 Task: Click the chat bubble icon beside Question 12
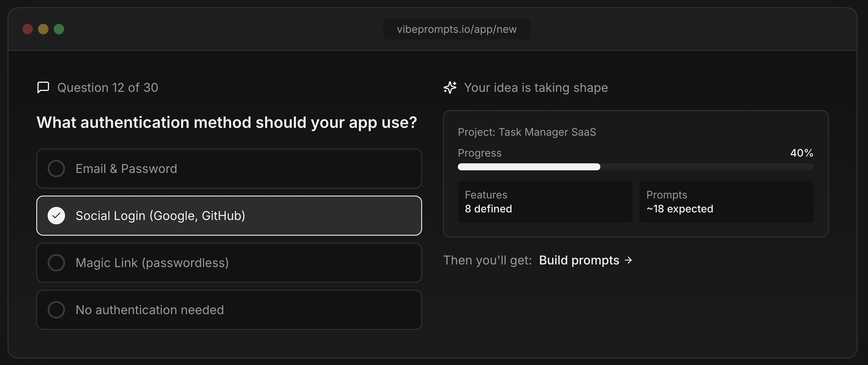43,87
